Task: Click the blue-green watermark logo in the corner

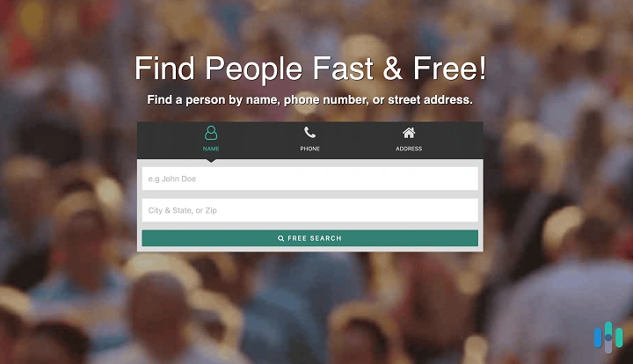Action: click(x=608, y=338)
